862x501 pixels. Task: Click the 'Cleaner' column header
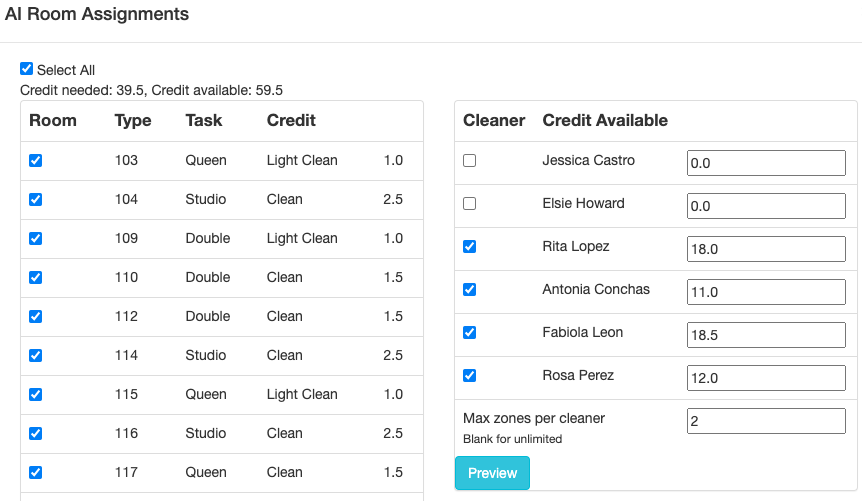tap(494, 120)
